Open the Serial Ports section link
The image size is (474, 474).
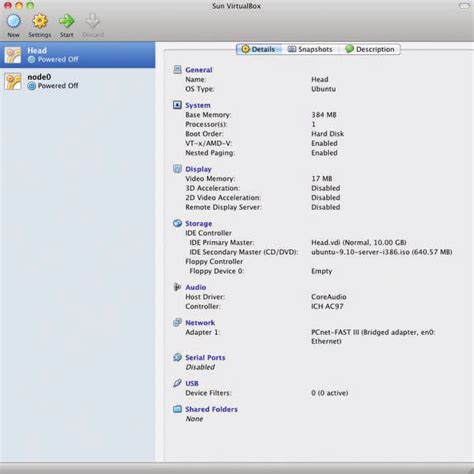click(205, 358)
